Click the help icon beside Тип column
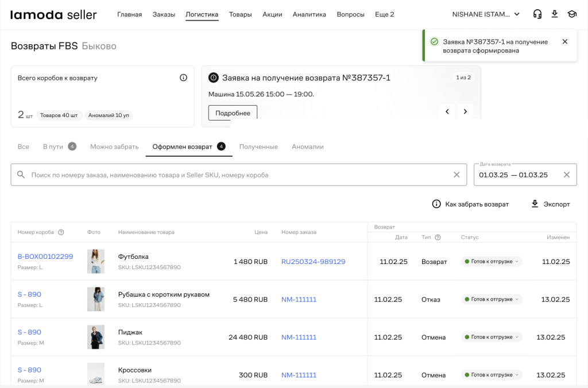Image resolution: width=588 pixels, height=388 pixels. pos(438,237)
